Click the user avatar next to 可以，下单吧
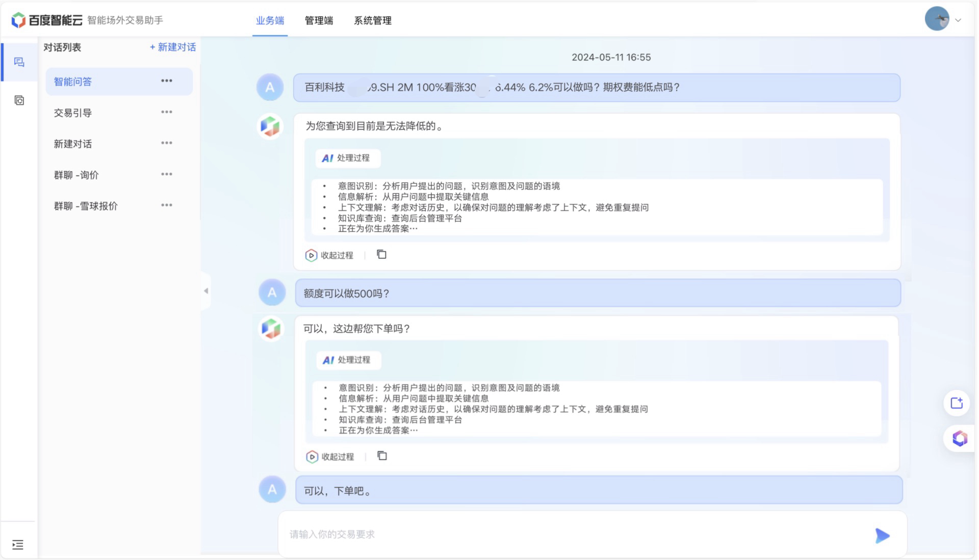979x560 pixels. point(272,490)
